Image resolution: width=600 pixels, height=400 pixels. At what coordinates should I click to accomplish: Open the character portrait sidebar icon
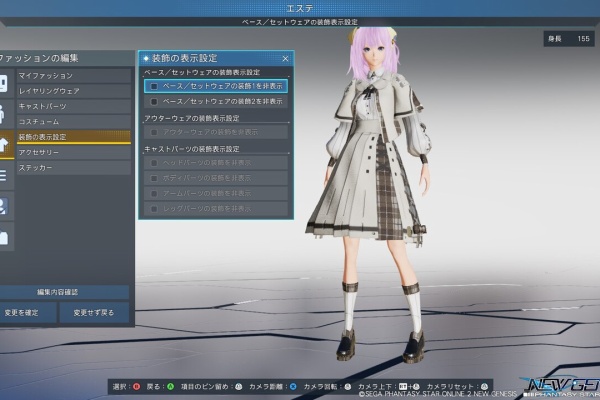(5, 206)
